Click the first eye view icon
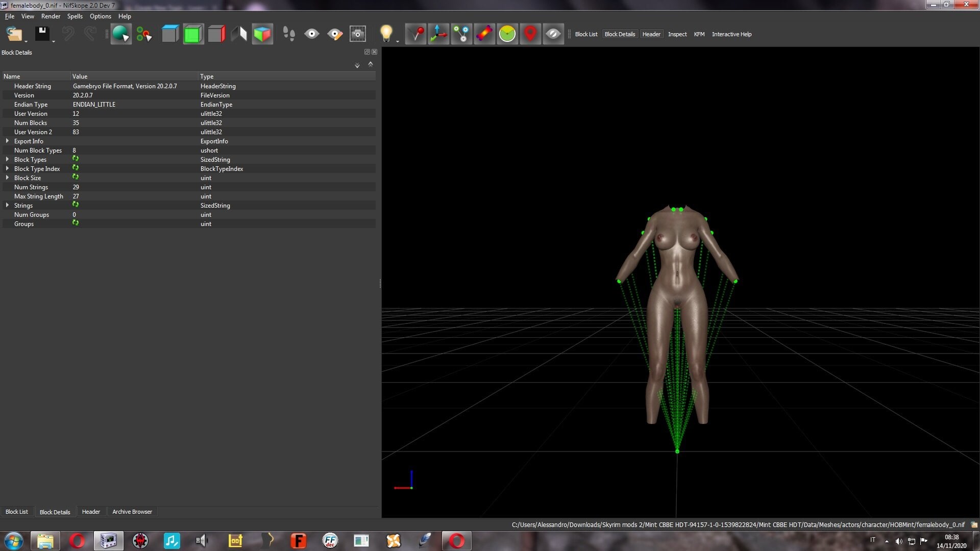 (x=312, y=34)
